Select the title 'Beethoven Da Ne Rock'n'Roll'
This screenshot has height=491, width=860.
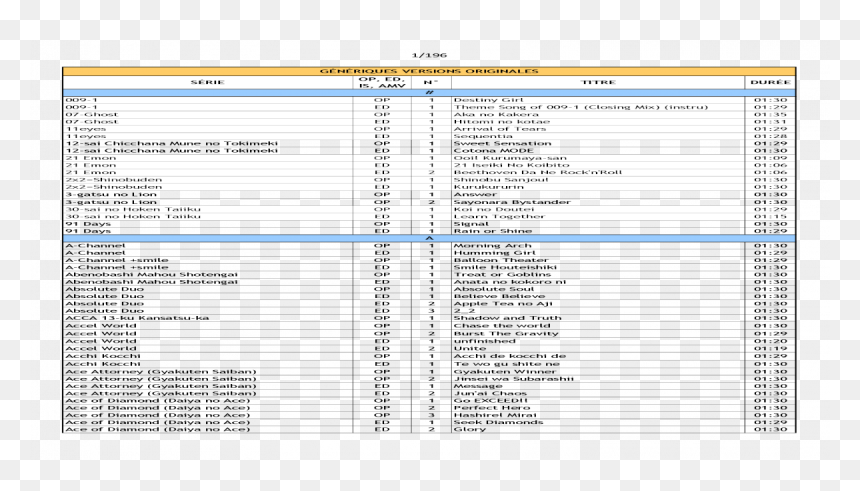click(538, 172)
